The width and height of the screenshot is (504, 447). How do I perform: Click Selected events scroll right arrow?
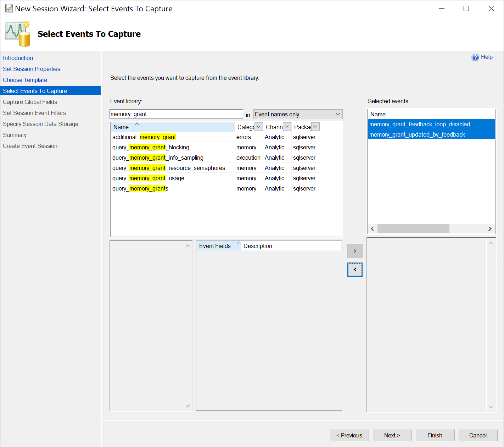point(490,228)
